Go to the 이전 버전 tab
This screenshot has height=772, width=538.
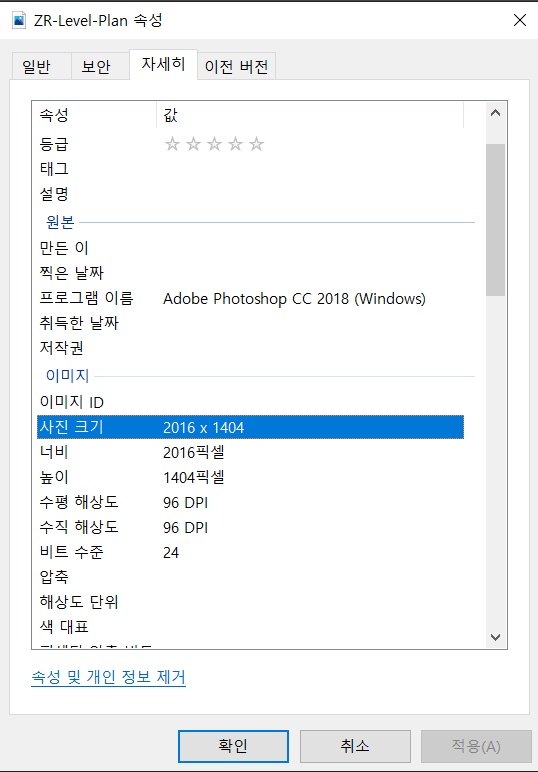point(236,66)
